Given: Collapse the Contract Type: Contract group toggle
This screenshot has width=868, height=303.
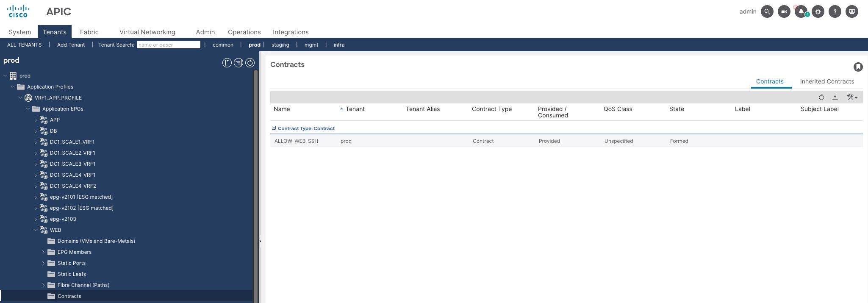Looking at the screenshot, I should 274,128.
